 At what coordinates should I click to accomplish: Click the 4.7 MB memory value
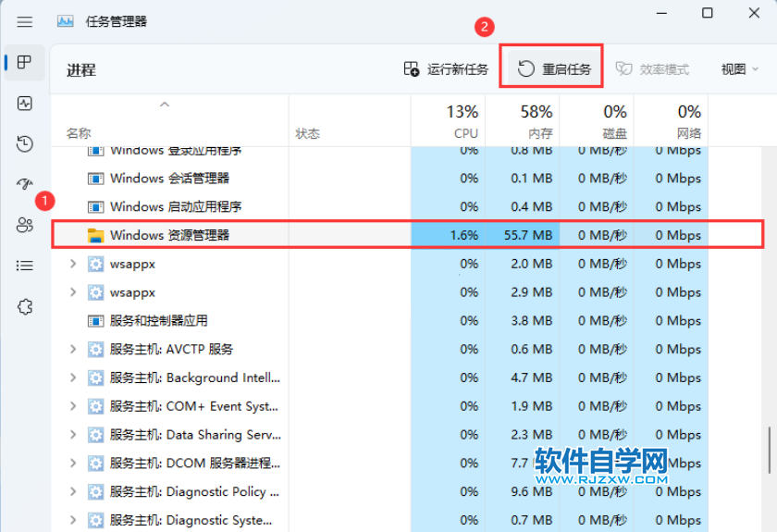click(531, 377)
